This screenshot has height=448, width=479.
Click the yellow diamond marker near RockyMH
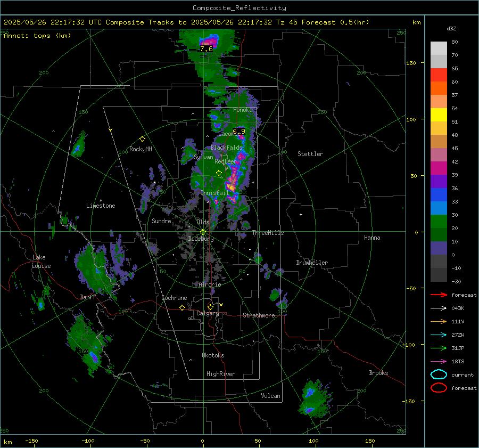pyautogui.click(x=142, y=139)
